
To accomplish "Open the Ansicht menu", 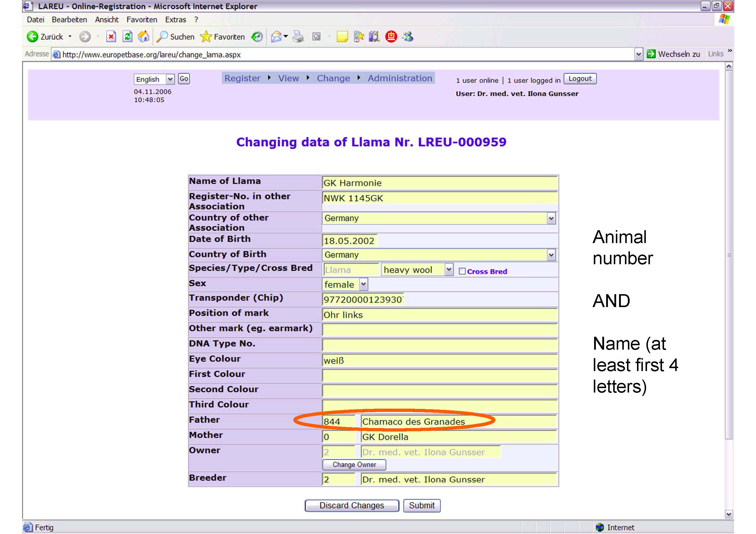I will (107, 20).
